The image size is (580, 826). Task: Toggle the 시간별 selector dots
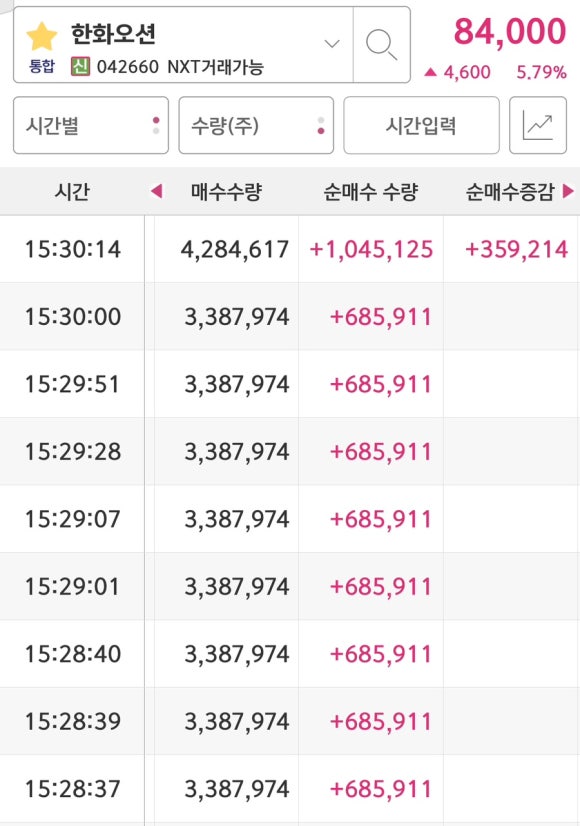[x=156, y=125]
